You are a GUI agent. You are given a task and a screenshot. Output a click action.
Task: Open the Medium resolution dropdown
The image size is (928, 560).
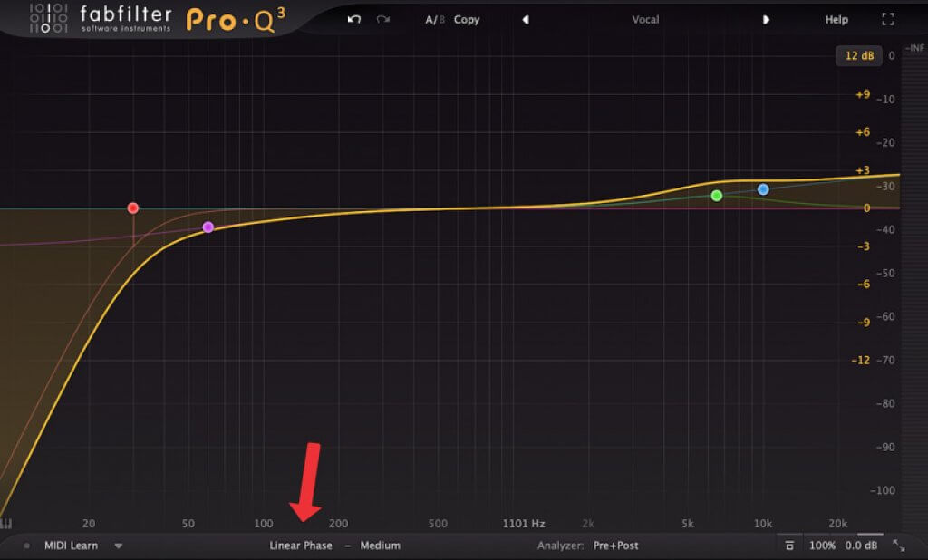coord(381,546)
